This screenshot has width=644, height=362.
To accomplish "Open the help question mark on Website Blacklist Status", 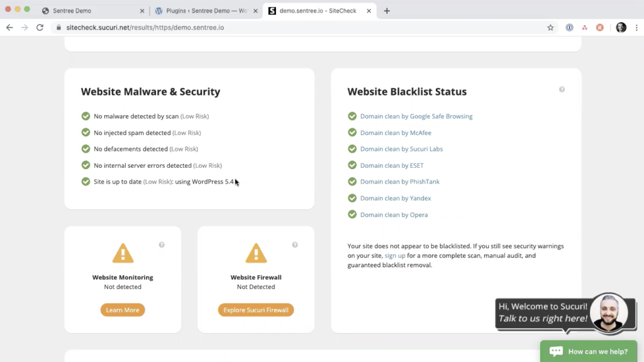I will click(x=562, y=89).
